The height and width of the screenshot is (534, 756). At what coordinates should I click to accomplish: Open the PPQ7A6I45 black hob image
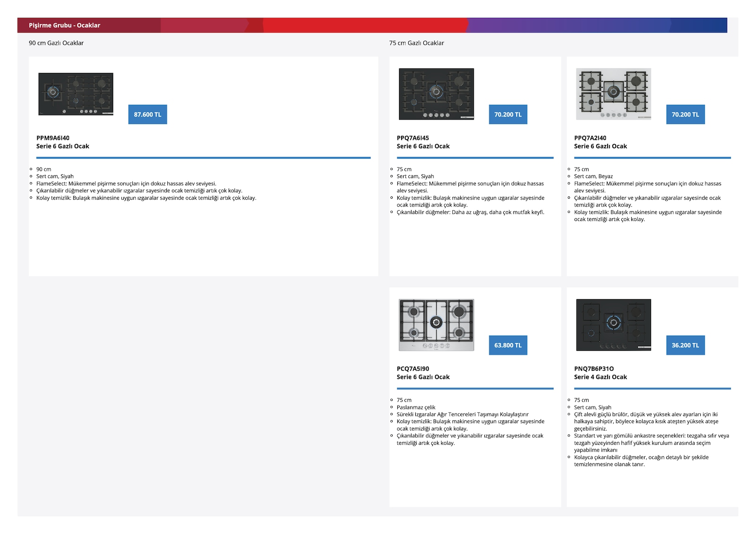(x=436, y=94)
